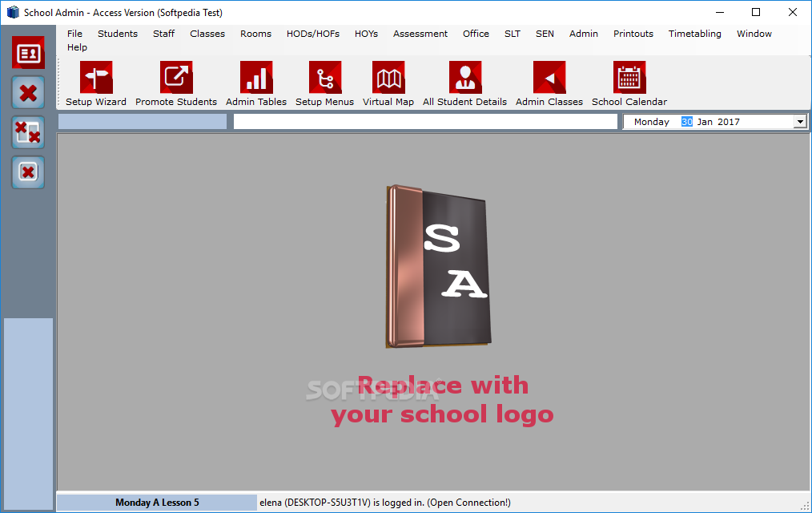The image size is (812, 513).
Task: Click the boxed red X sidebar button
Action: (x=28, y=172)
